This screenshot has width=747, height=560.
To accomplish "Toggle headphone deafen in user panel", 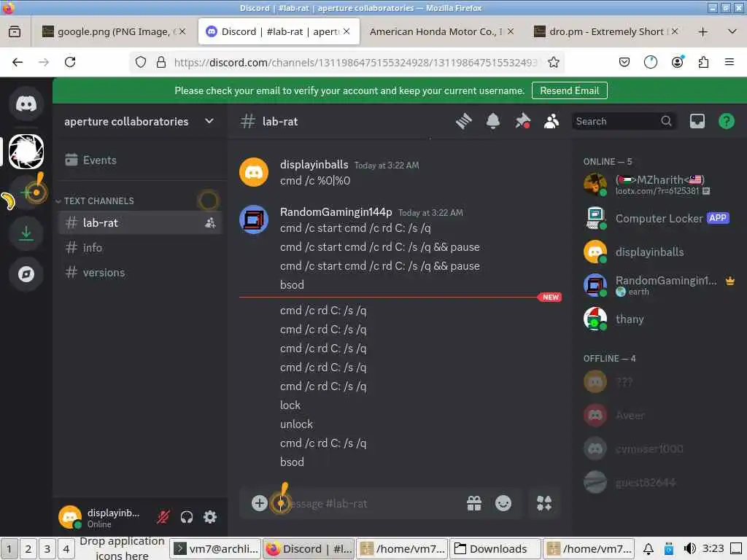I will (187, 517).
